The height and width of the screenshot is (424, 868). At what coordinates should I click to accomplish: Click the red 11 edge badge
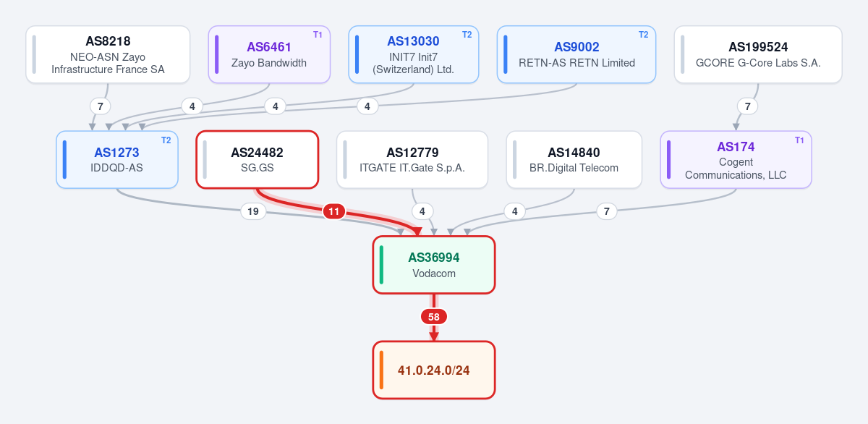point(333,212)
